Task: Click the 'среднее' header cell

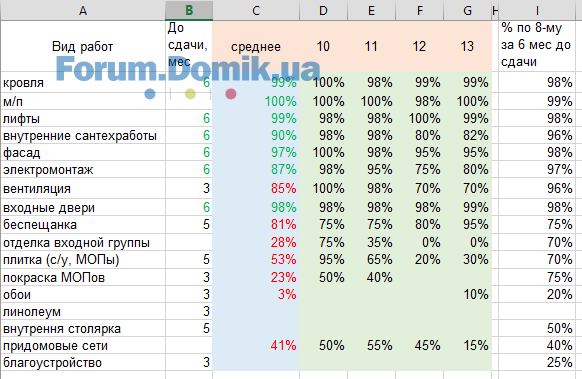Action: (256, 46)
